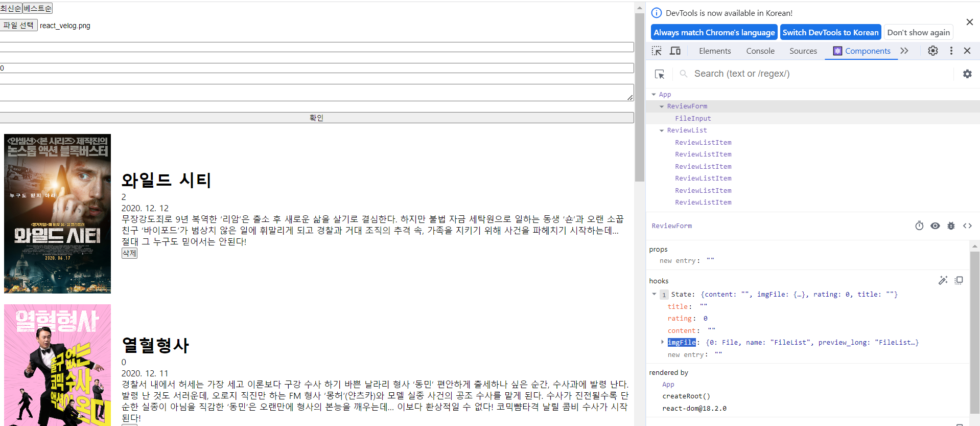The width and height of the screenshot is (980, 426).
Task: Click the bug icon to log component data
Action: 951,226
